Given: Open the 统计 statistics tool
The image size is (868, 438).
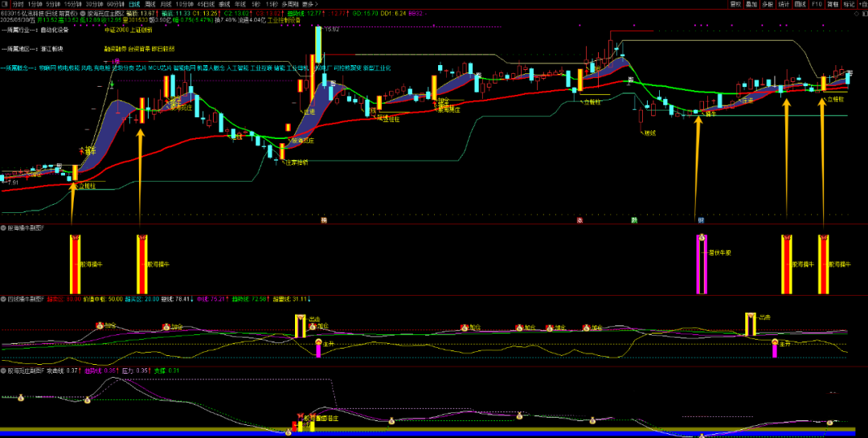Looking at the screenshot, I should (x=784, y=4).
